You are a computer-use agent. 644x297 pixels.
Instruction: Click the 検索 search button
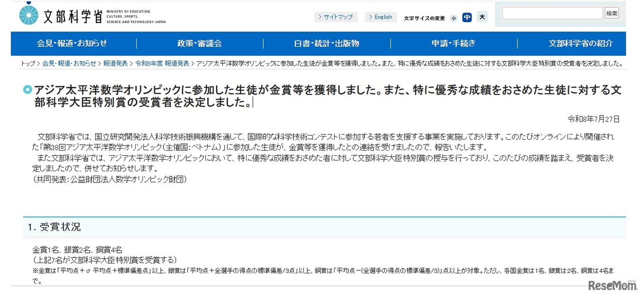tap(612, 14)
